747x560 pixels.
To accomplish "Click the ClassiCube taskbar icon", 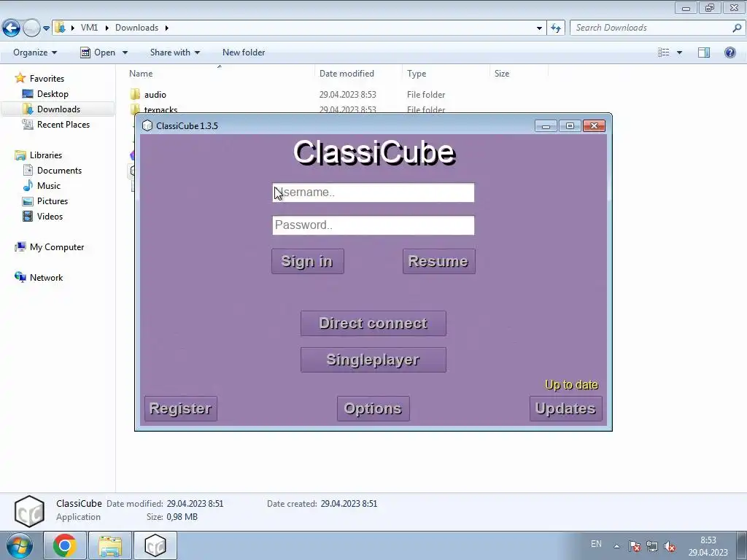I will point(155,545).
